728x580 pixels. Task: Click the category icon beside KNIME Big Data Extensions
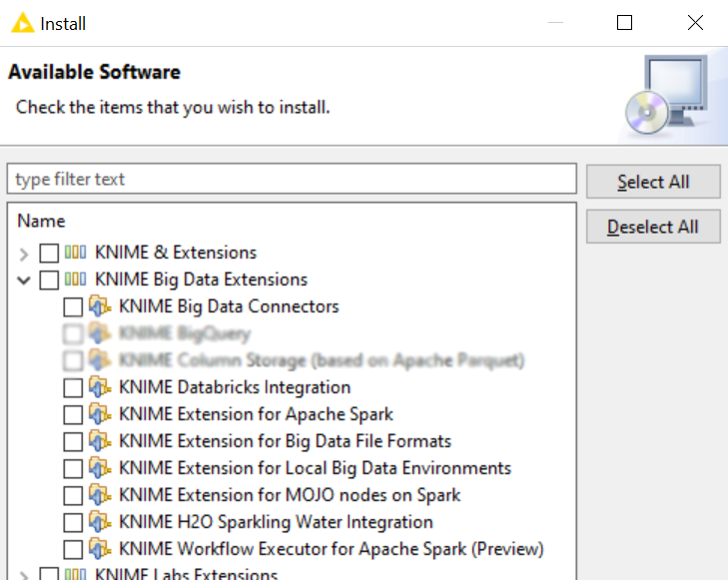pyautogui.click(x=75, y=280)
